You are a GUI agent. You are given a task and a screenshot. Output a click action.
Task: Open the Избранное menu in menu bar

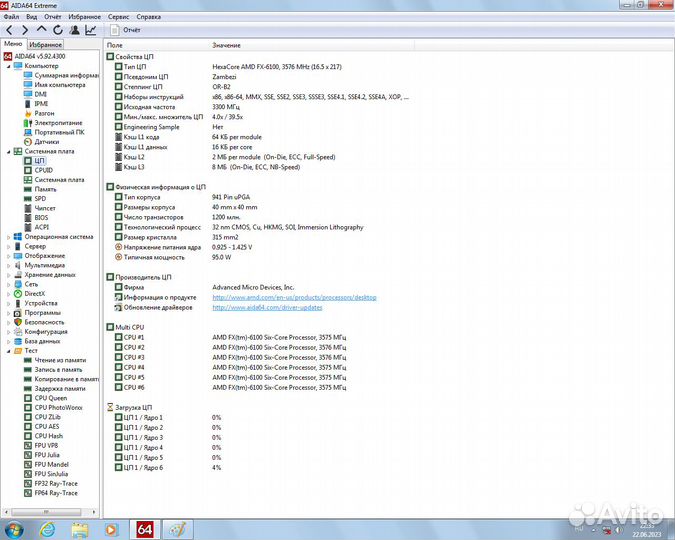(x=84, y=17)
